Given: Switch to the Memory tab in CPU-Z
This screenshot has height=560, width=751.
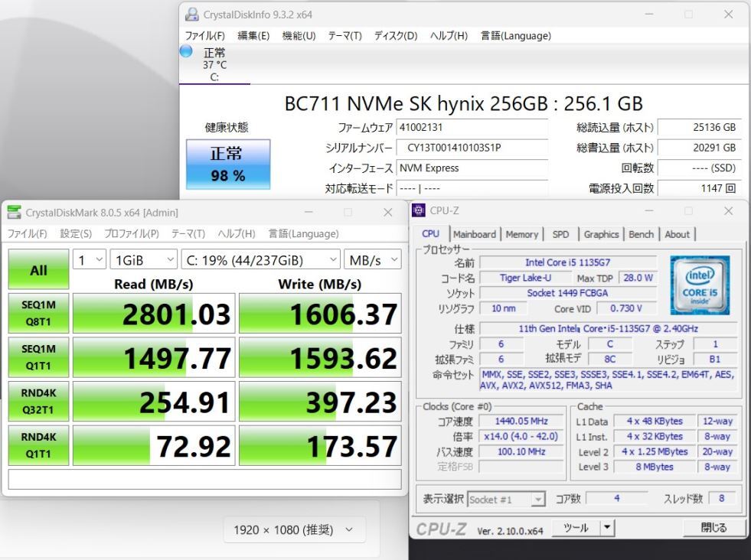Looking at the screenshot, I should click(x=522, y=234).
